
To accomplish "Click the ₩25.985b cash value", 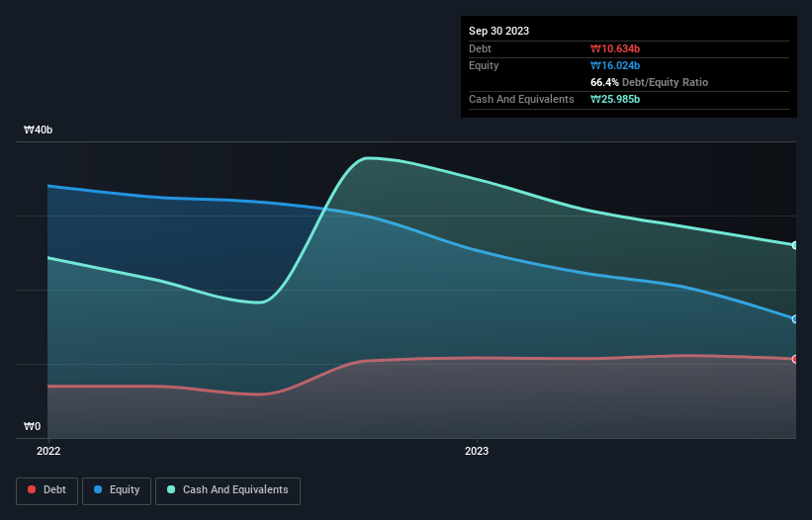I will tap(615, 99).
